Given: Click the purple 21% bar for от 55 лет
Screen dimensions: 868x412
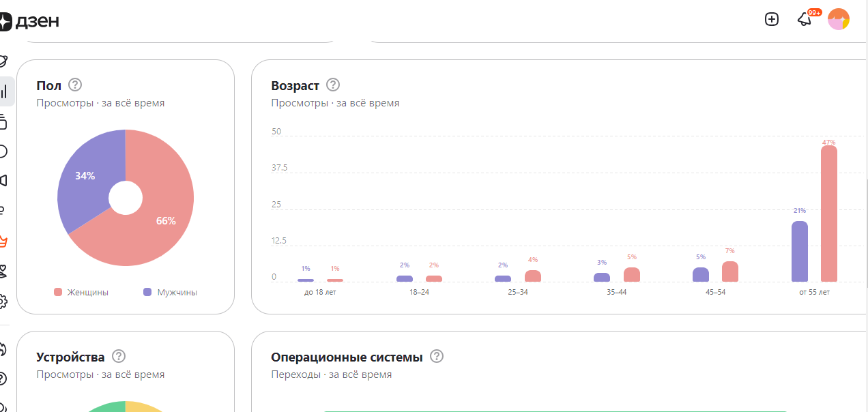Looking at the screenshot, I should click(800, 251).
